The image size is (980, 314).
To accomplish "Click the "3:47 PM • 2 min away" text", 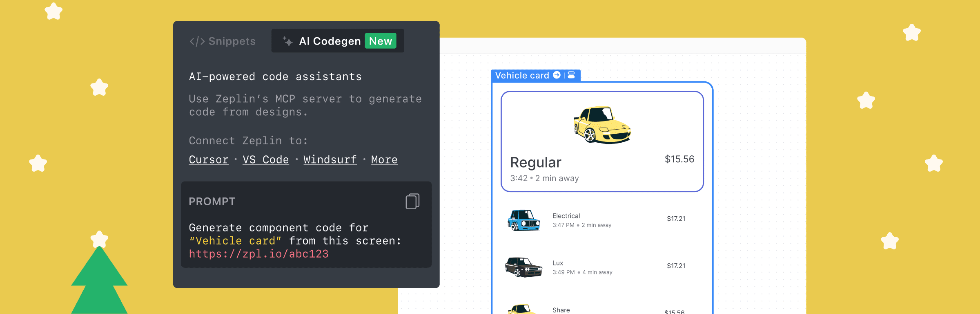I will 582,225.
